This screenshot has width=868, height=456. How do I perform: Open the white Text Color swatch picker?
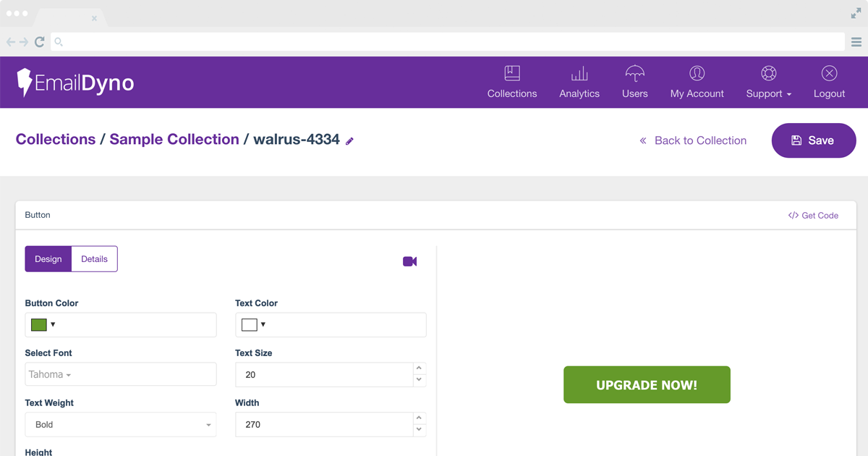click(x=253, y=325)
